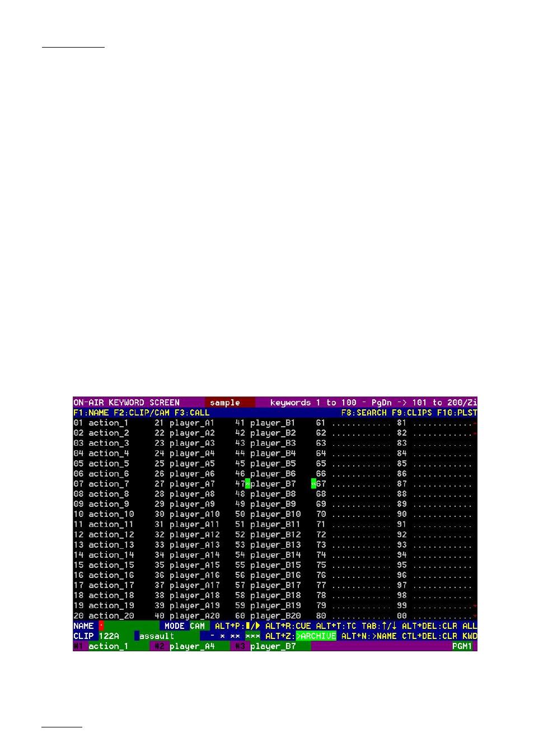Viewport: 534px width, 756px height.
Task: Open F10:PLST in the function bar
Action: pyautogui.click(x=457, y=413)
